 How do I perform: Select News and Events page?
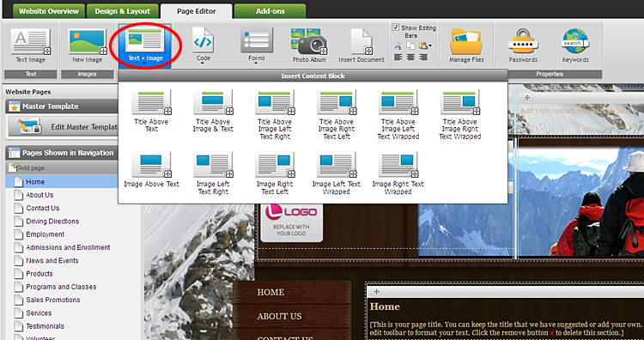click(52, 260)
